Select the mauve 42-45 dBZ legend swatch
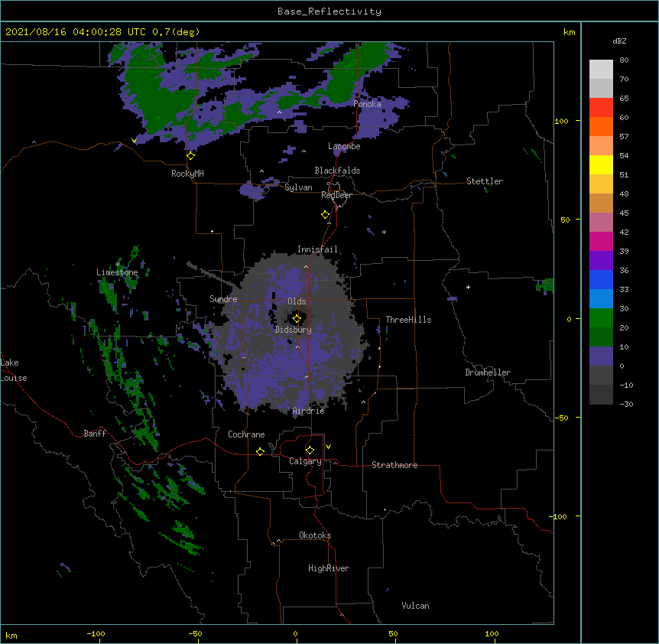Screen dimensions: 659x644 601,222
